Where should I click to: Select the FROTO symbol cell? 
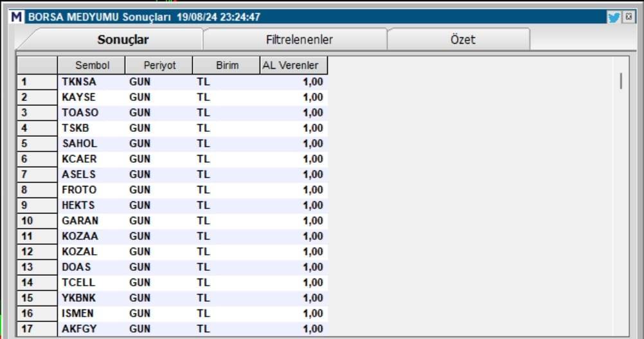click(x=92, y=190)
